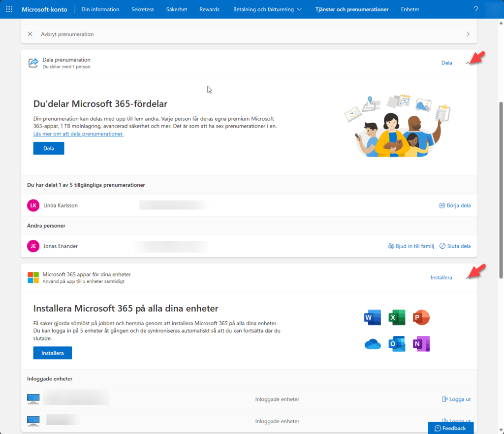Open the Avbryt prenumeration chevron

pyautogui.click(x=468, y=34)
